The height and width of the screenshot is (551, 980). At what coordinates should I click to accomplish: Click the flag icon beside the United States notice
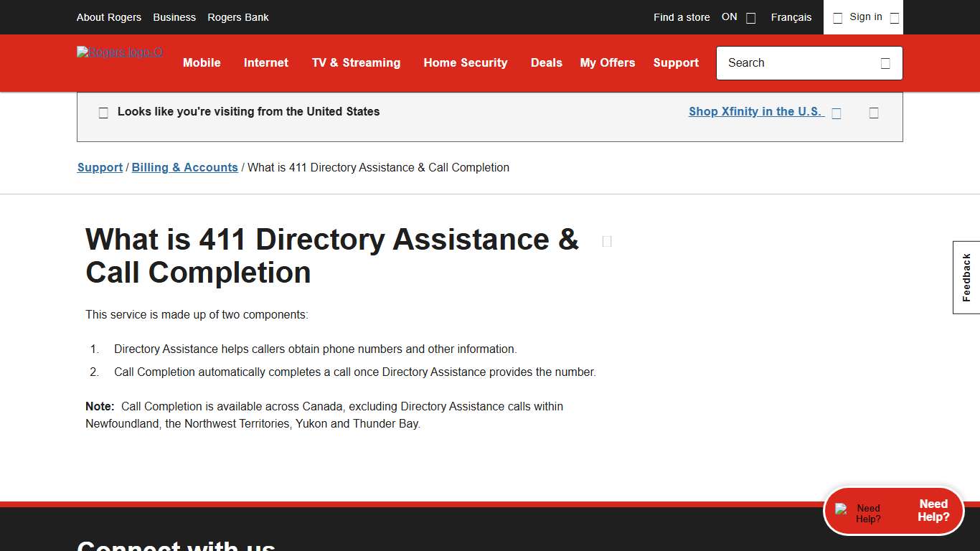(x=103, y=112)
